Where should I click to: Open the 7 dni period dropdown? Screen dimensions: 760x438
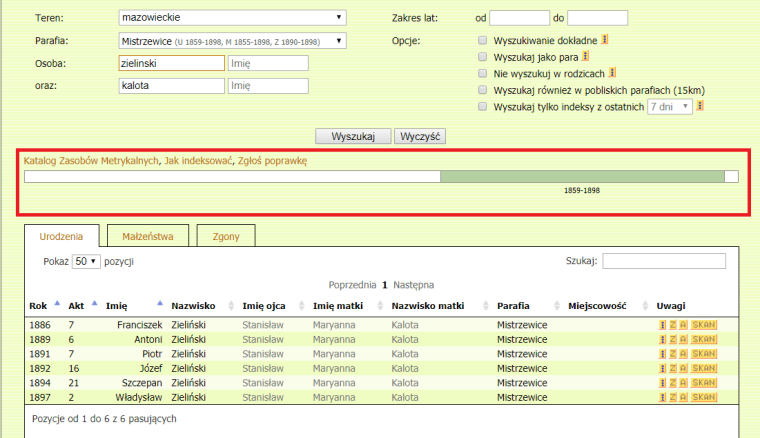670,107
